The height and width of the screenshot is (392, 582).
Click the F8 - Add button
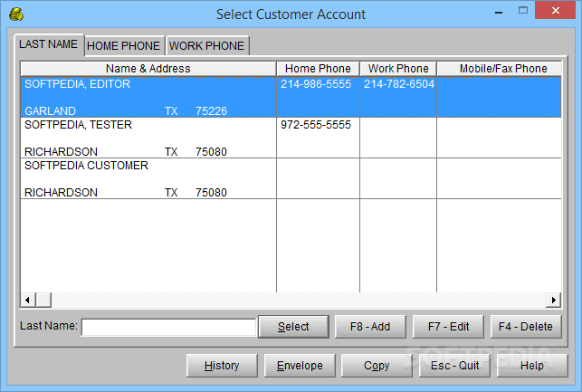point(370,327)
